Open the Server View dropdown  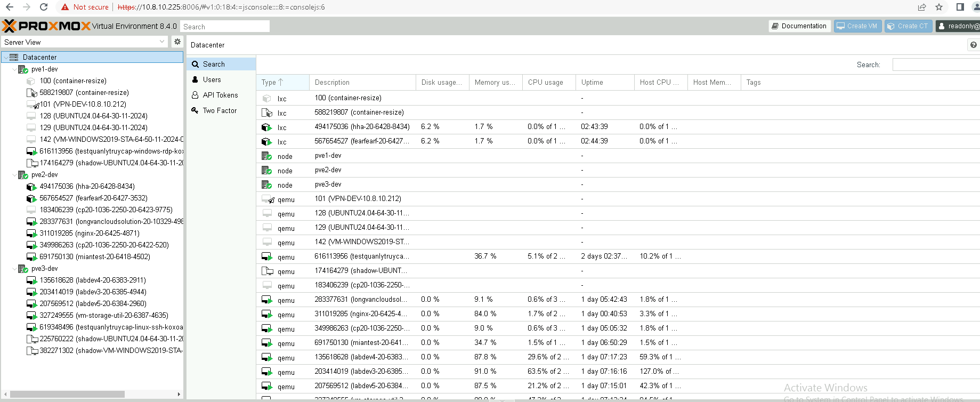coord(85,42)
